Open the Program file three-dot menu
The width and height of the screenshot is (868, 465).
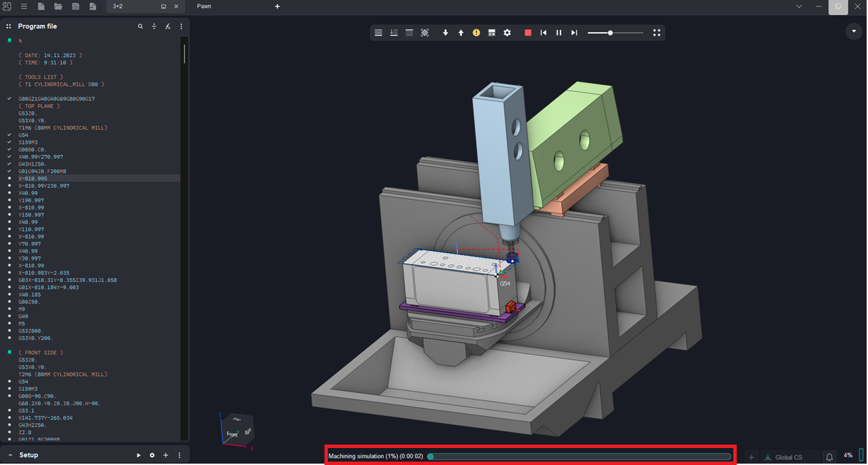click(181, 27)
